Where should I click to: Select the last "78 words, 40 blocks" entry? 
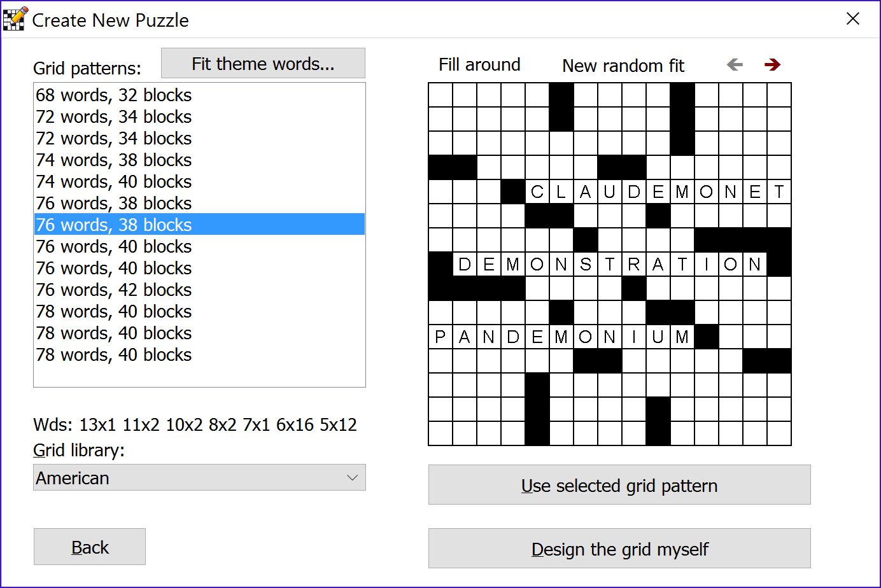pos(113,354)
